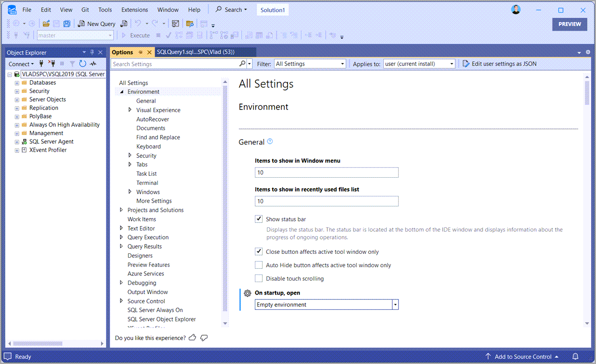Start a New Query
The image size is (596, 364).
pyautogui.click(x=97, y=23)
